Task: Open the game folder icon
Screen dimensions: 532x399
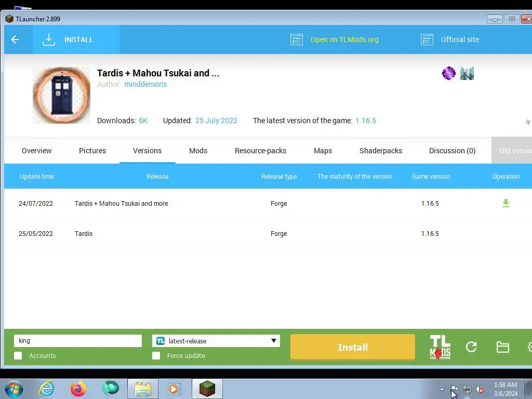Action: [x=502, y=347]
